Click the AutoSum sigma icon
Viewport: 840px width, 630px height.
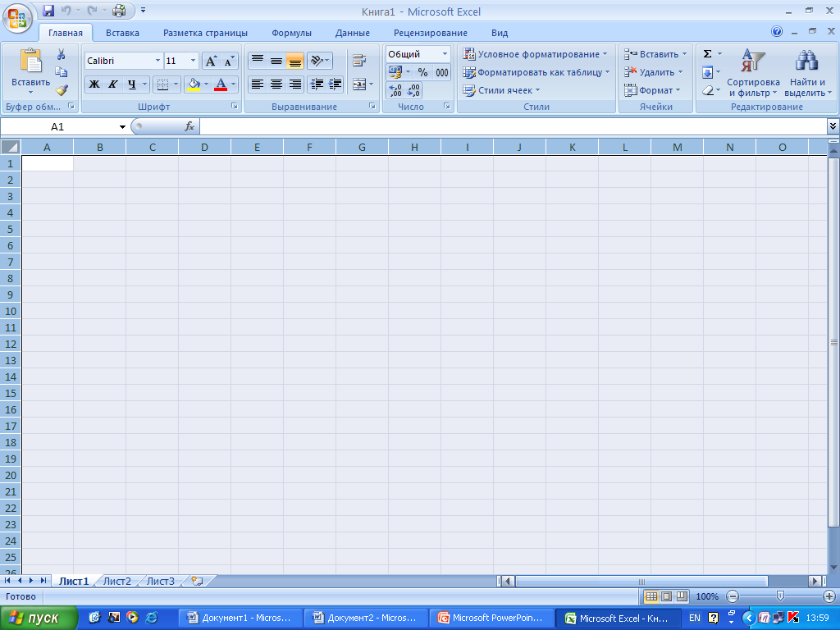[708, 53]
